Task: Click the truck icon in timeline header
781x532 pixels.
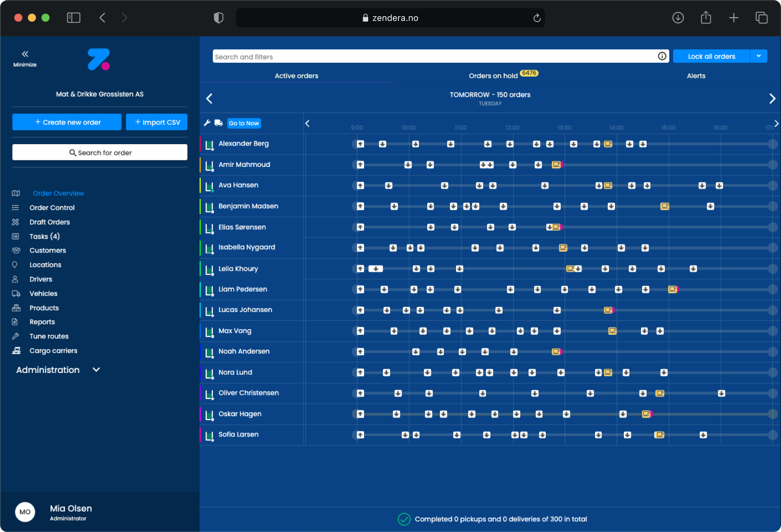Action: point(218,123)
